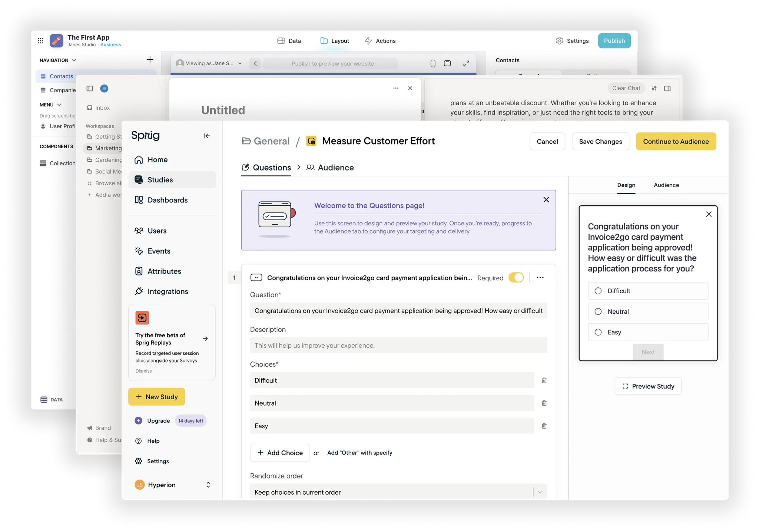
Task: Delete the Easy choice
Action: tap(544, 426)
